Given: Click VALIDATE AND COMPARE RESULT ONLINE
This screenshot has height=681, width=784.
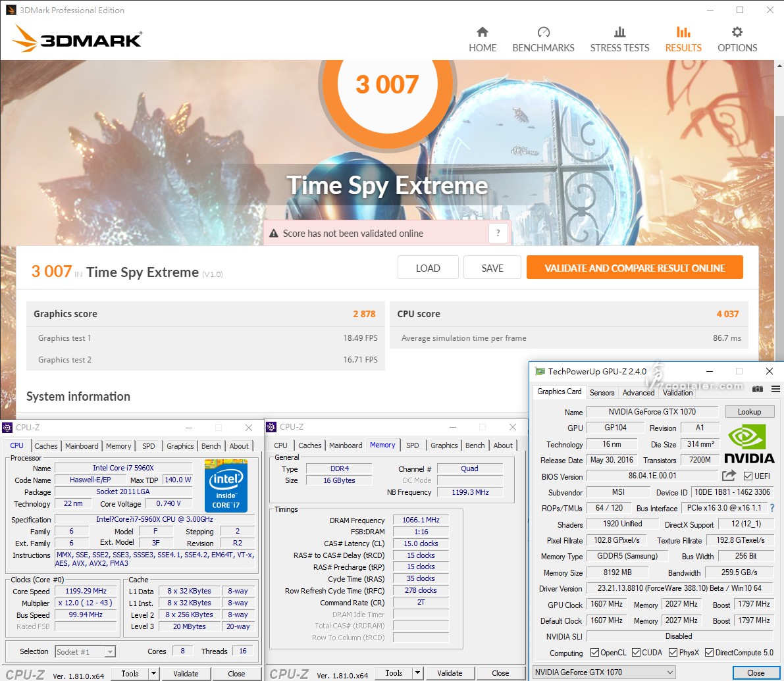Looking at the screenshot, I should (x=635, y=268).
